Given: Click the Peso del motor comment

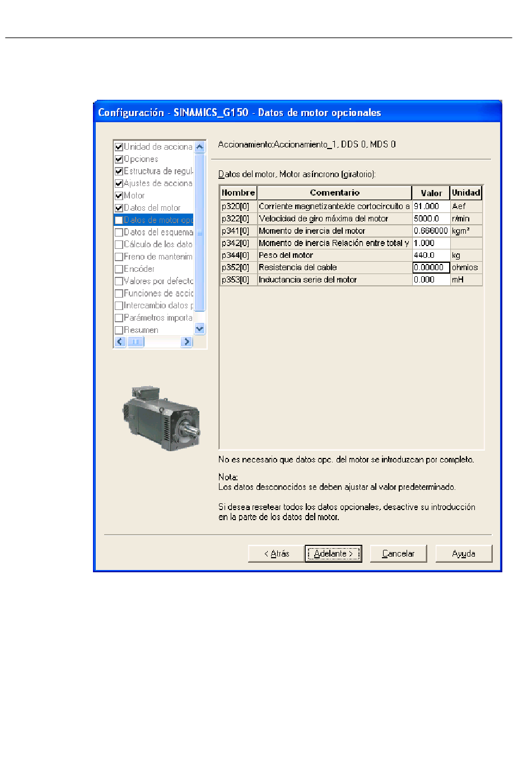Looking at the screenshot, I should [335, 256].
